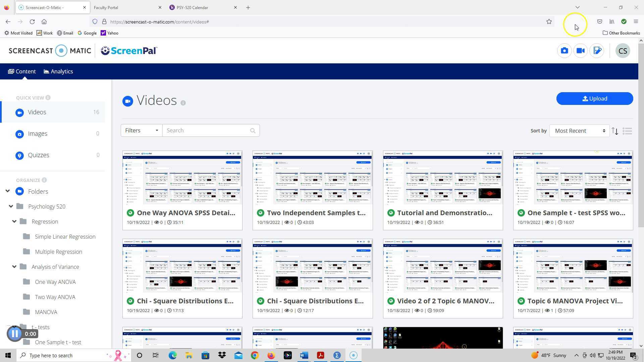
Task: Open the Windows Start menu
Action: [8, 355]
